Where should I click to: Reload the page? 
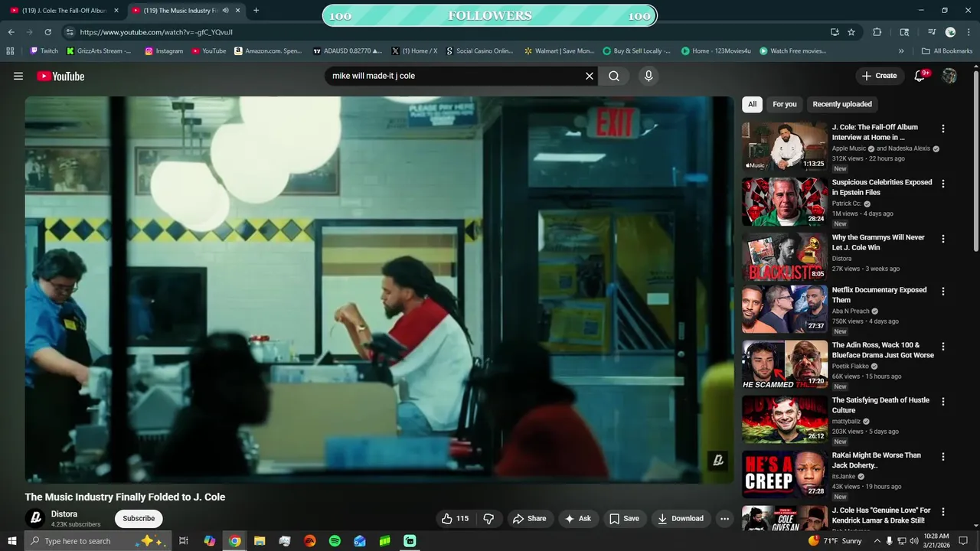pos(48,32)
